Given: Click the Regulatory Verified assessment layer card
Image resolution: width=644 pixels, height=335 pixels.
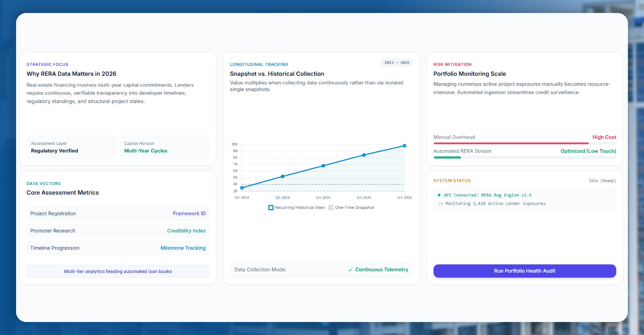Looking at the screenshot, I should [x=71, y=147].
